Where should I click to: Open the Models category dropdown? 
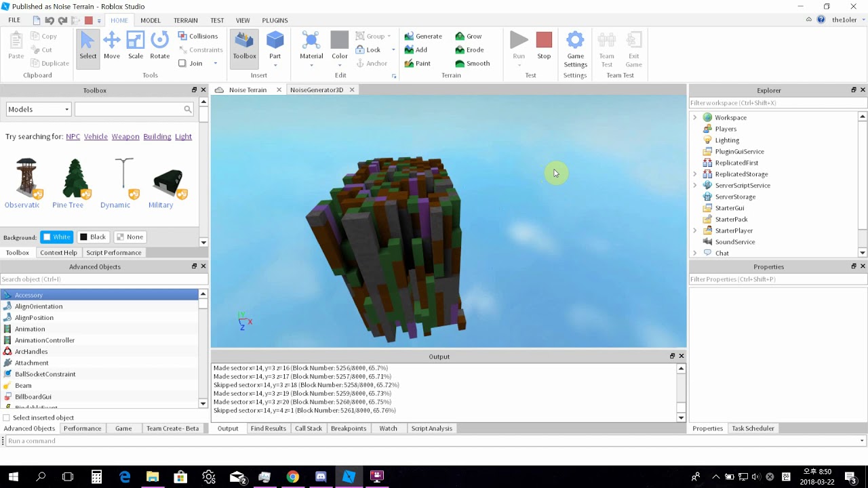(38, 109)
